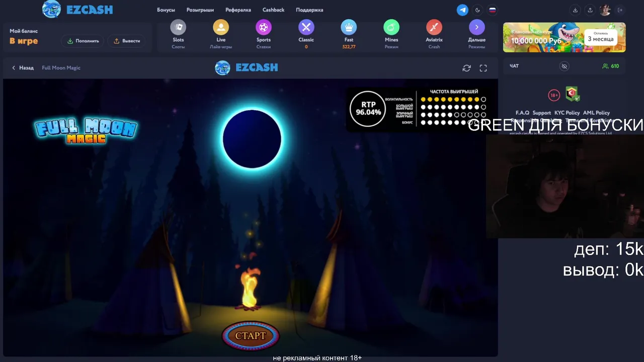This screenshot has height=362, width=644.
Task: Open the Рефералка menu
Action: [x=238, y=10]
